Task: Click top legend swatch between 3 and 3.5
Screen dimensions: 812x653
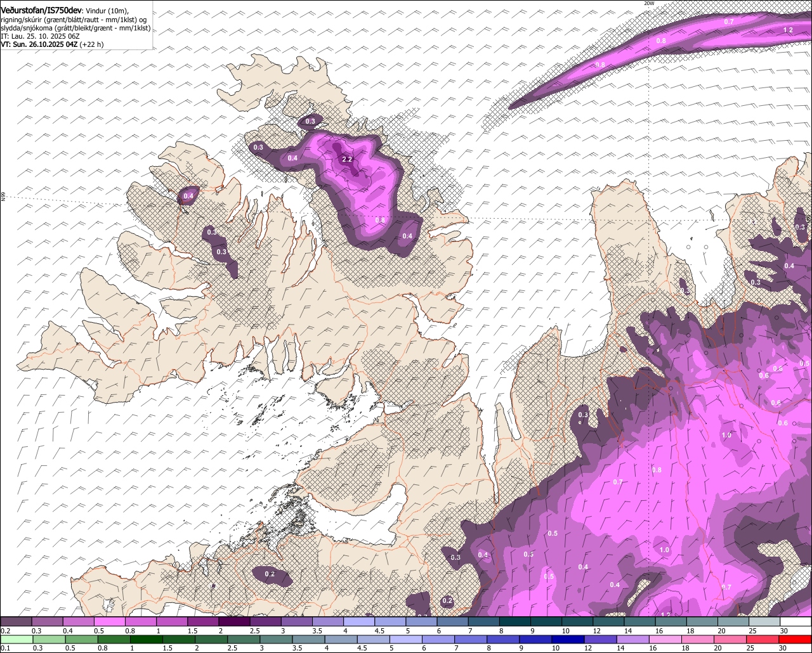Action: [297, 622]
